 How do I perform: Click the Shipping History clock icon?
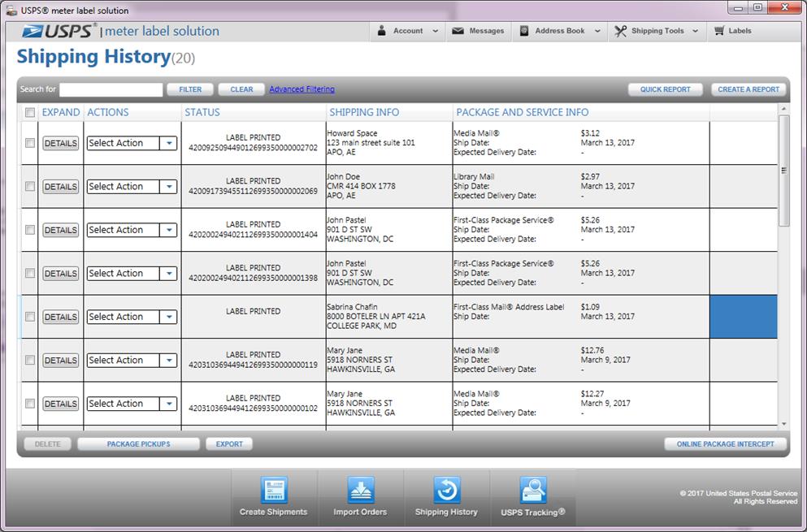tap(446, 490)
